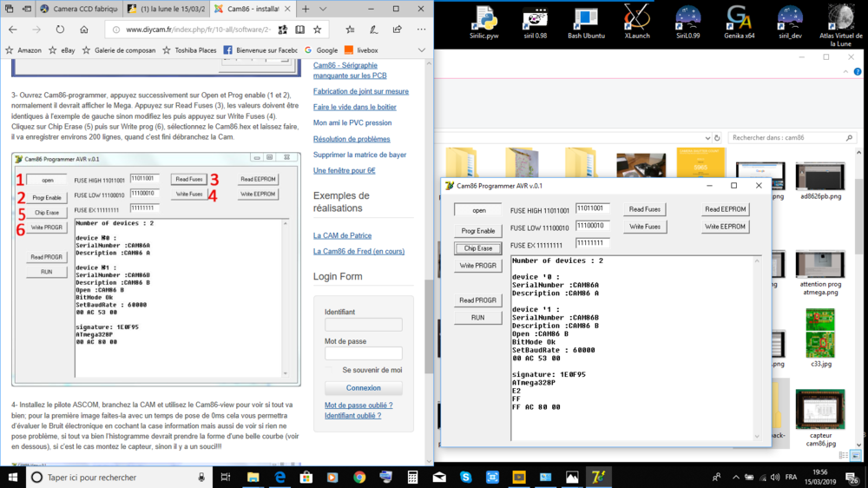Expand Explorer address bar history dropdown

click(707, 138)
